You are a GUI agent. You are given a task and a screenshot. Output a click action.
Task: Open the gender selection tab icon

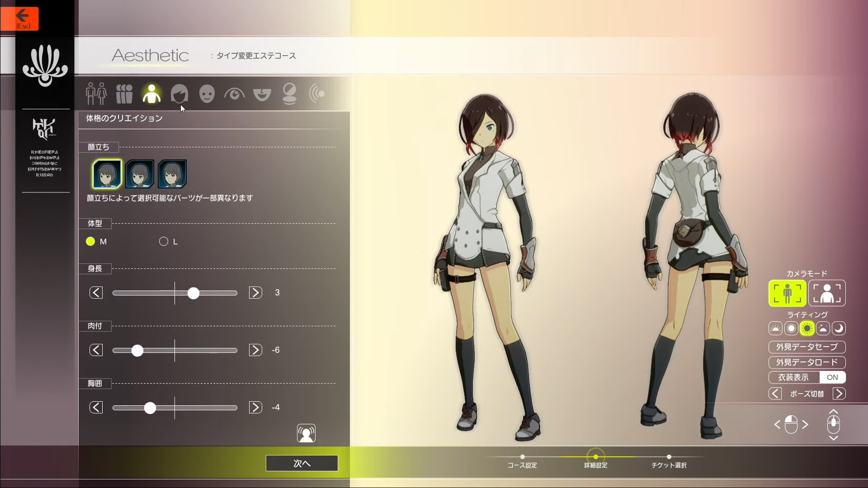click(96, 94)
